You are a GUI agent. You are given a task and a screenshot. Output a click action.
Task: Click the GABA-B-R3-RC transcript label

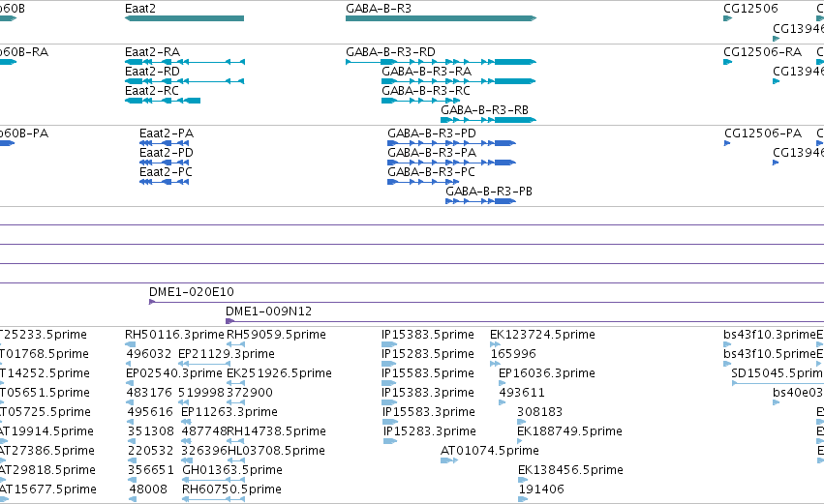[426, 91]
